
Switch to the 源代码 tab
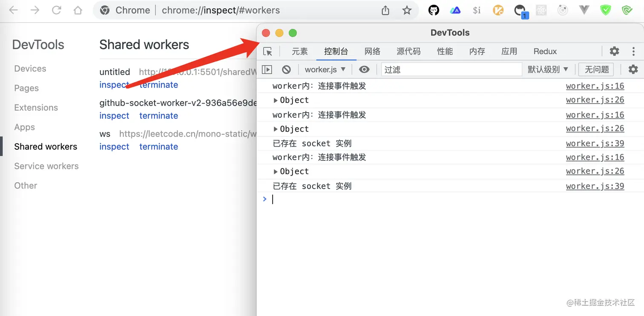click(408, 51)
